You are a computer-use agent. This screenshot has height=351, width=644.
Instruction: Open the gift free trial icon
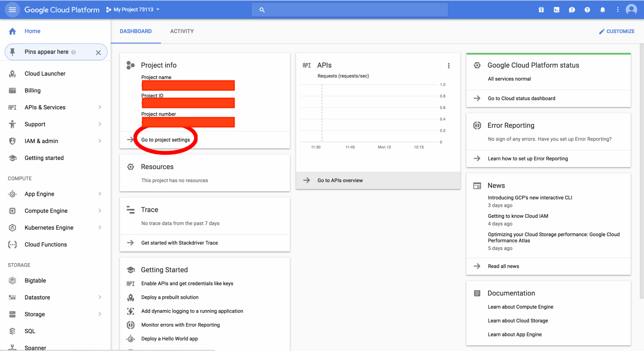[x=541, y=10]
